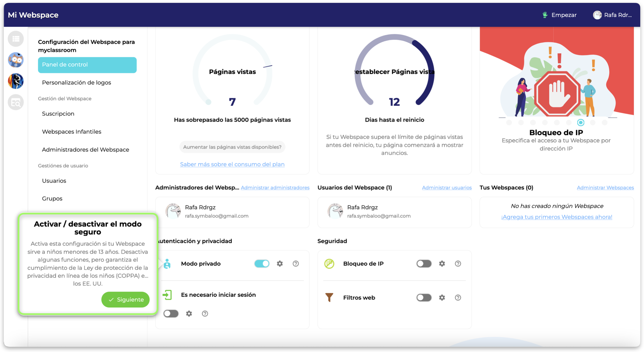Click the Siguiente button in the tip

tap(125, 300)
